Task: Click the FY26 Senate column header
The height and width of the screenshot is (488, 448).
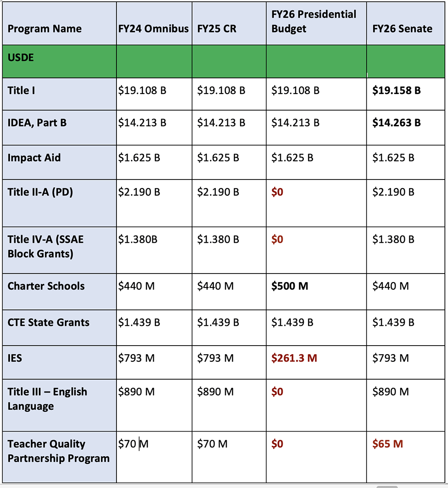Action: coord(402,29)
